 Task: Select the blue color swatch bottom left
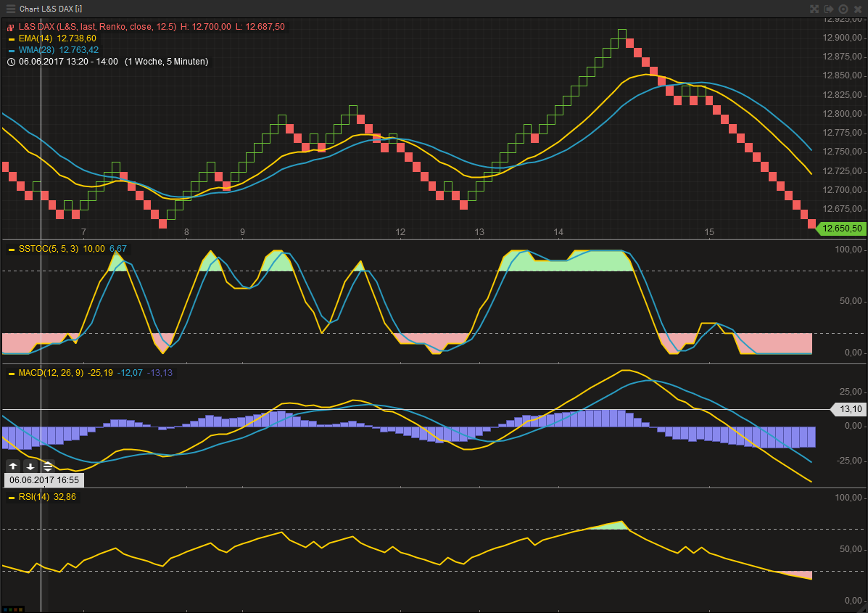(x=5, y=609)
